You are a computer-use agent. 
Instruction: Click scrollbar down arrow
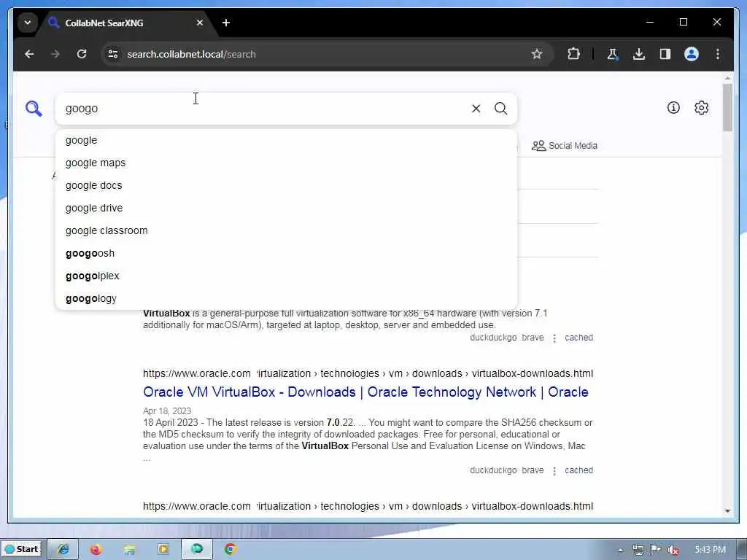click(x=727, y=511)
